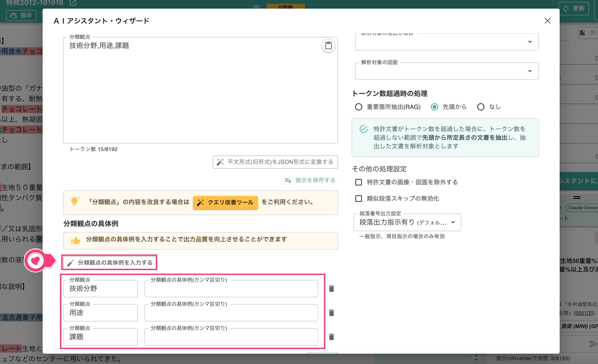598x364 pixels.
Task: Click the Claude Sonnet chip in background panel
Action: (582, 208)
